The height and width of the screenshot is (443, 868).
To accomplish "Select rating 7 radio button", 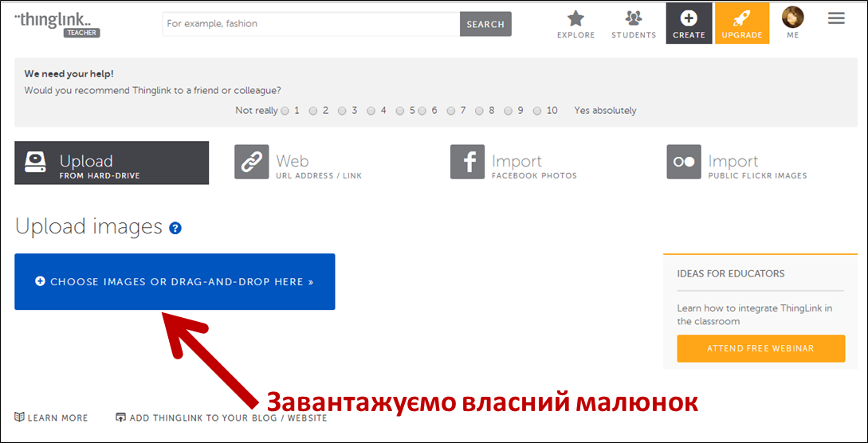I will pos(450,111).
